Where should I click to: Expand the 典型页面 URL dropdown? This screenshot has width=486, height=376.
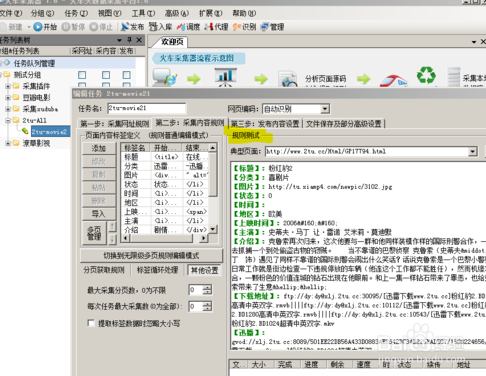click(x=473, y=152)
